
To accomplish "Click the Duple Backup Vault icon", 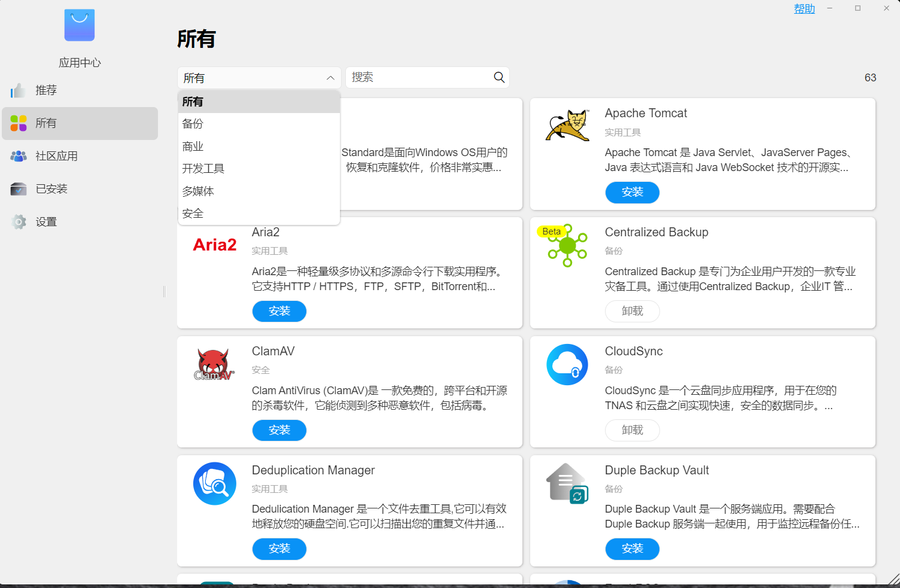I will point(567,483).
